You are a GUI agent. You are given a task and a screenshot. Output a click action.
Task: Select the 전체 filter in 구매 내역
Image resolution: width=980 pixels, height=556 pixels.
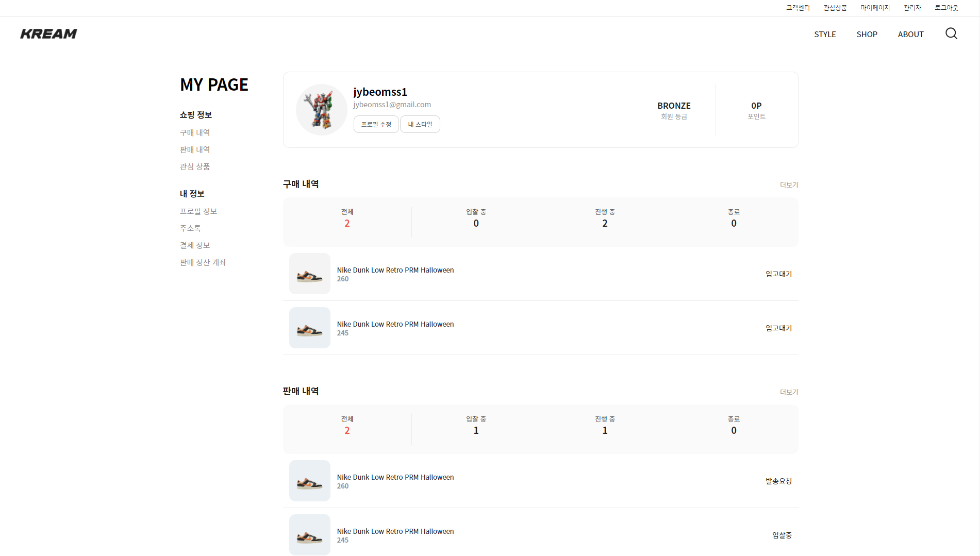[347, 218]
